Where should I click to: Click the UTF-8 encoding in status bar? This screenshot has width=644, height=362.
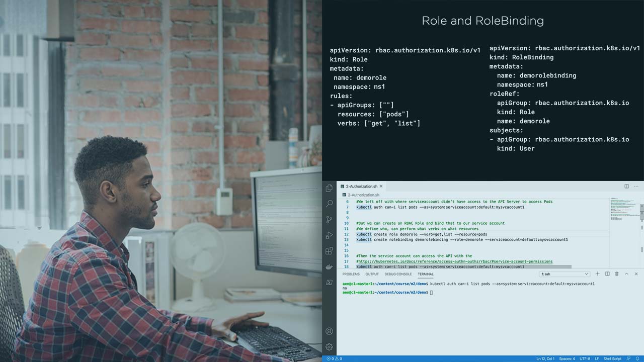coord(585,358)
